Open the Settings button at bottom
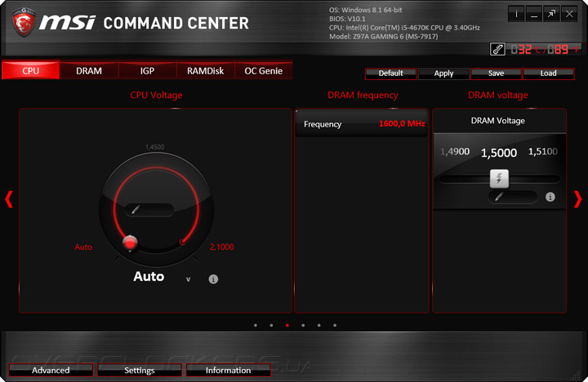Screen dimensions: 588x382 tap(140, 370)
